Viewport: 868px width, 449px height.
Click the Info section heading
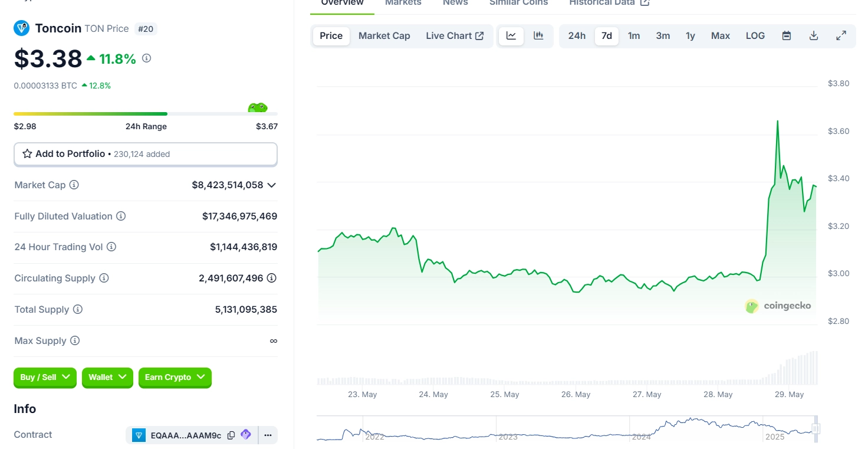coord(25,409)
